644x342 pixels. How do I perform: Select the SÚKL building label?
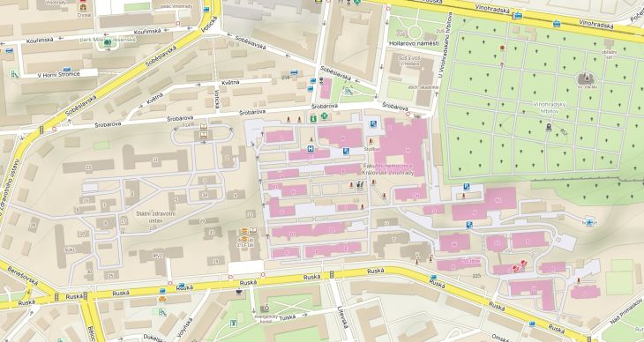click(70, 249)
